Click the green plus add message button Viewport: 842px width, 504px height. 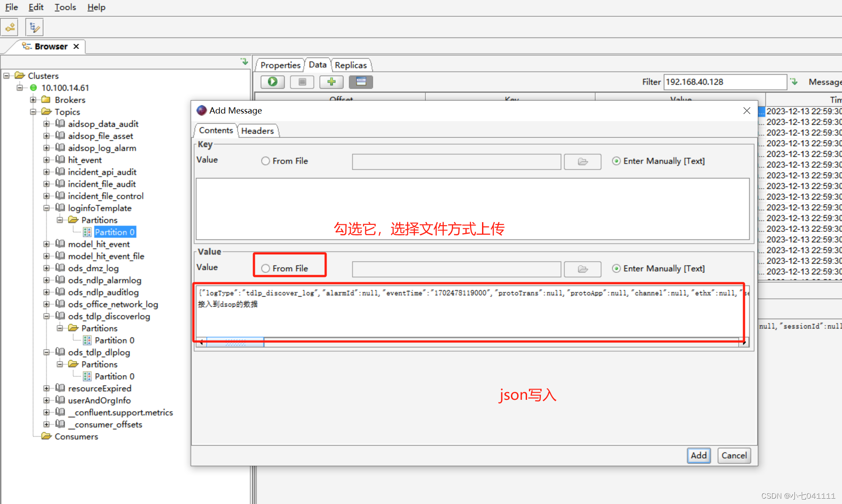click(331, 81)
